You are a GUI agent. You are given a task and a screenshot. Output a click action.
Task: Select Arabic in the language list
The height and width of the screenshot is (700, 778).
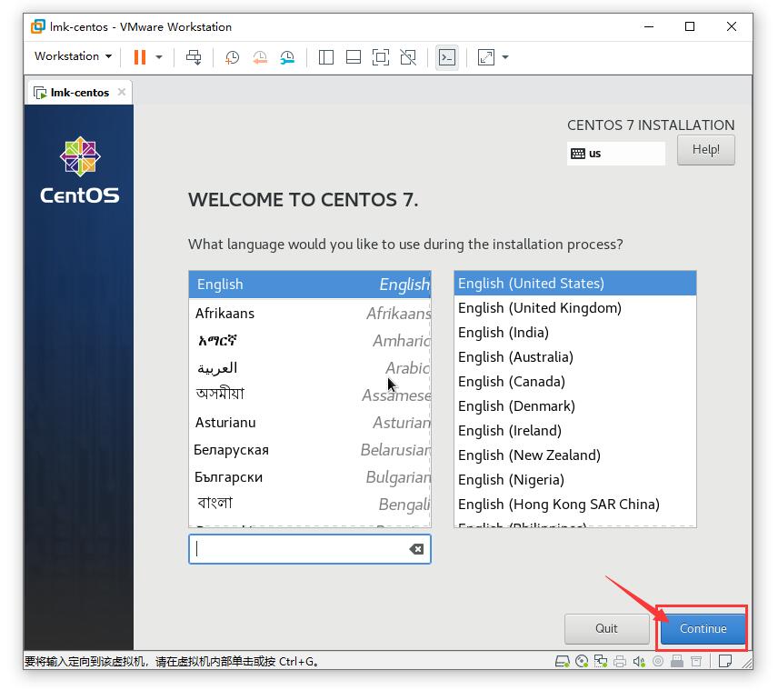coord(310,368)
